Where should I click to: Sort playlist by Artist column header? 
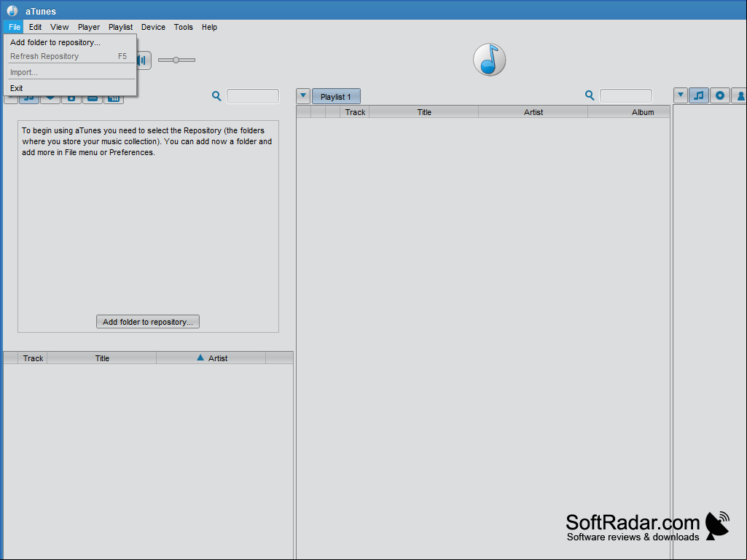tap(533, 112)
